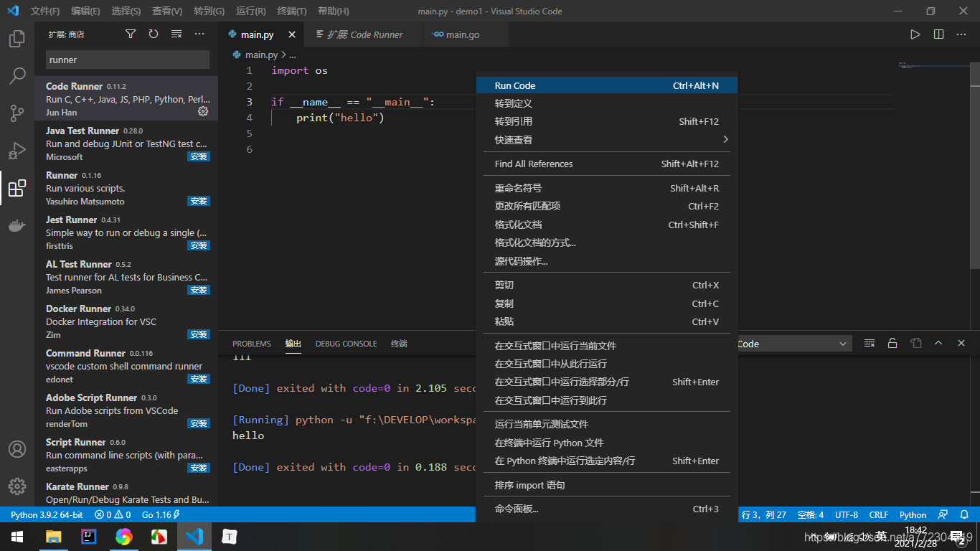
Task: Select 重命名符号 in context menu
Action: pos(606,188)
